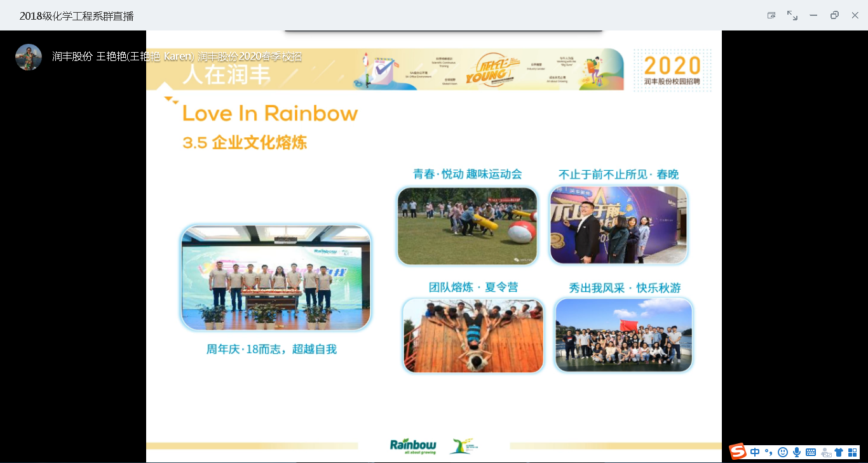Click the 夏令营 team training photo
868x463 pixels.
[473, 335]
